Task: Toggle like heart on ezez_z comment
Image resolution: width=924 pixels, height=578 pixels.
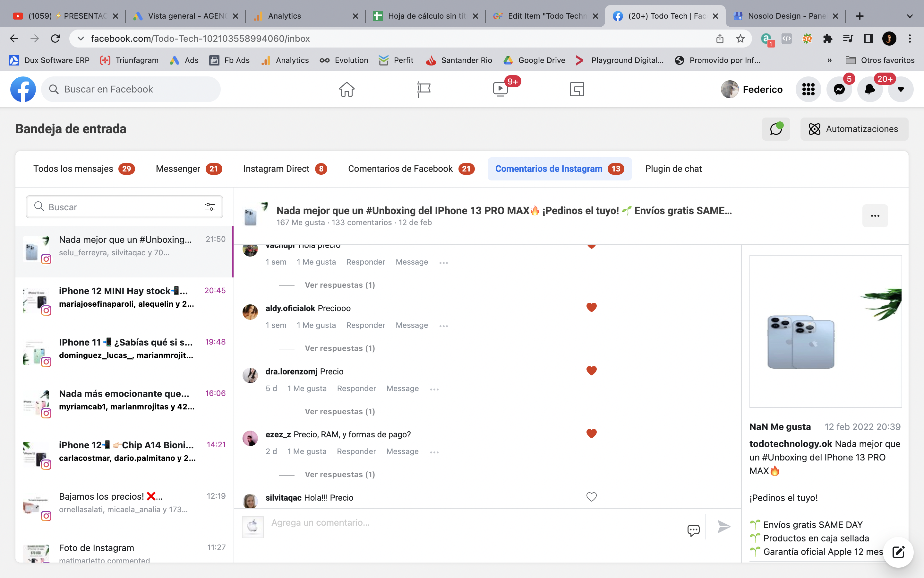Action: click(x=591, y=433)
